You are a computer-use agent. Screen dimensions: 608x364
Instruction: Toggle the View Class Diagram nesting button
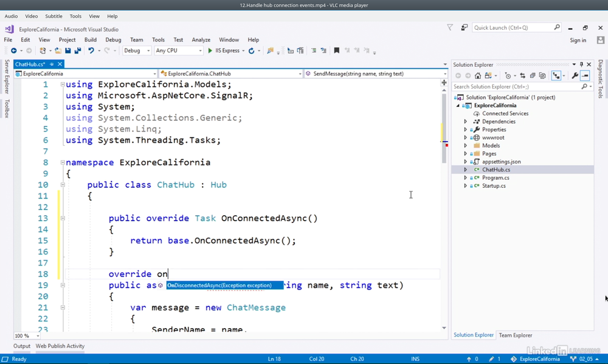tap(556, 75)
